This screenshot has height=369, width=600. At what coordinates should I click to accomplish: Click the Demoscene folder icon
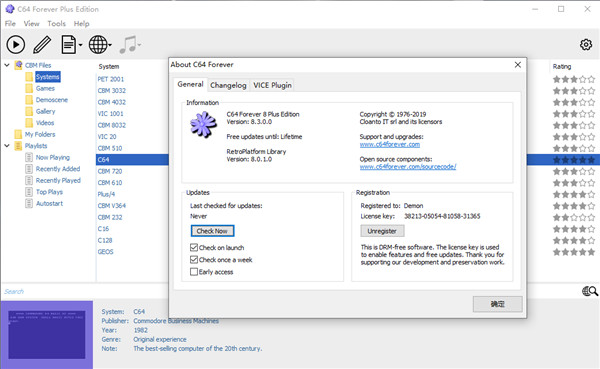[29, 100]
